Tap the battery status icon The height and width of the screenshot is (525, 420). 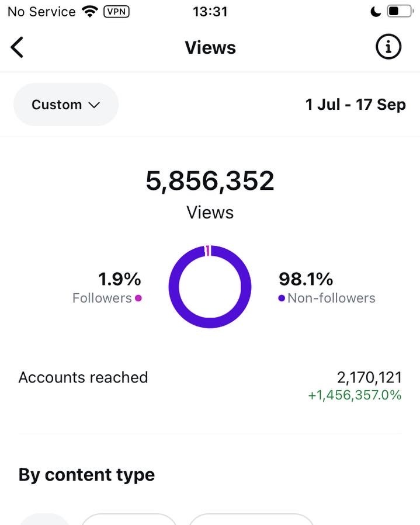click(x=400, y=11)
